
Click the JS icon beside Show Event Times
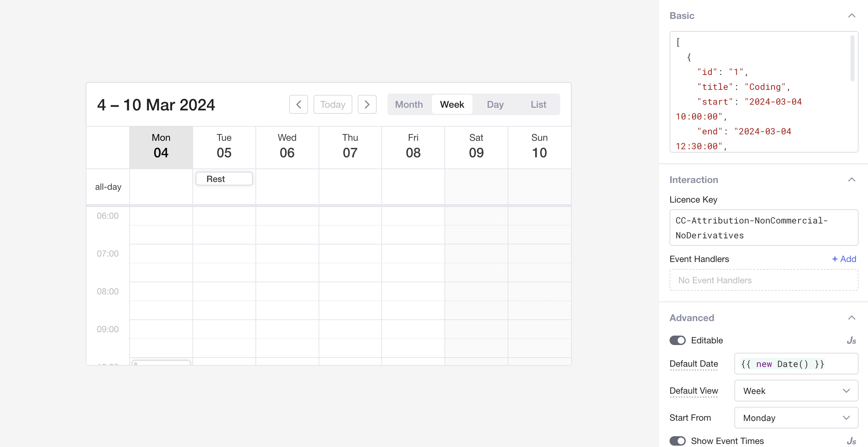point(851,441)
